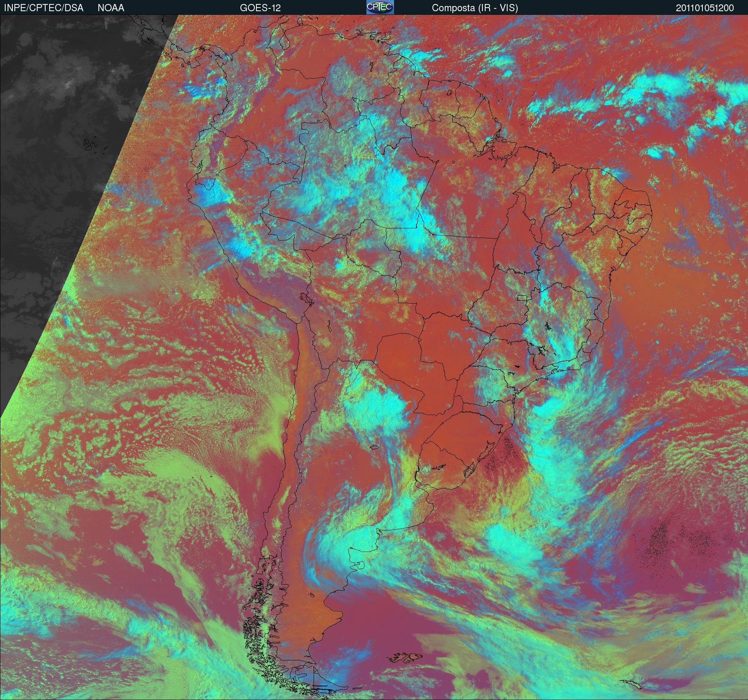Click the CPTEC logo in the header
748x700 pixels.
[380, 7]
